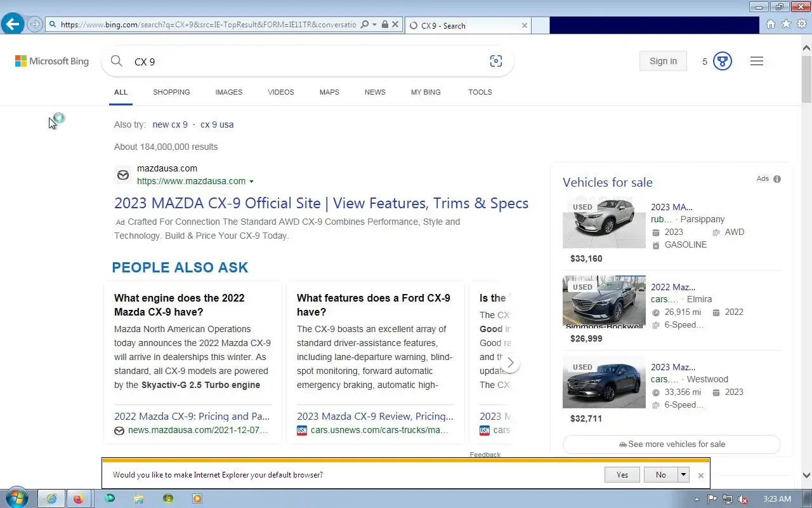The height and width of the screenshot is (508, 812).
Task: Switch to the NEWS tab
Action: pos(375,92)
